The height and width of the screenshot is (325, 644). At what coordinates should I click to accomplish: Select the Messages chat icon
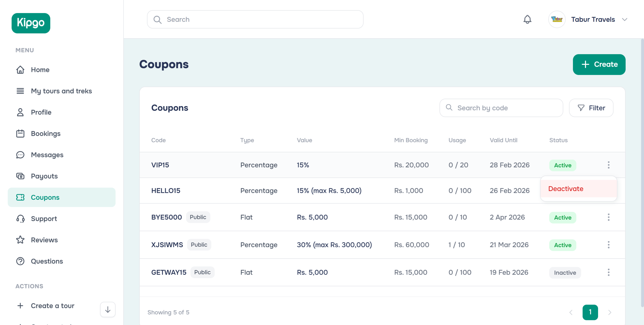pyautogui.click(x=20, y=155)
